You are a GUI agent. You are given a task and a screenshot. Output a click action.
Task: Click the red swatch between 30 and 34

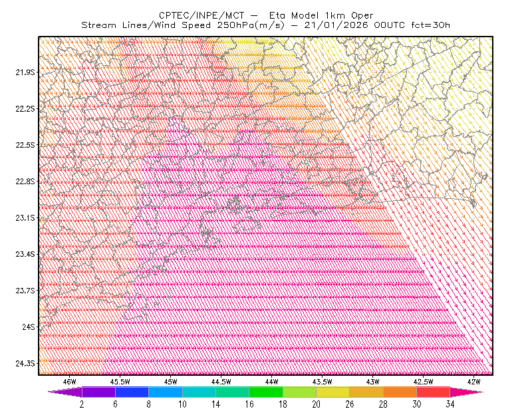[x=434, y=392]
